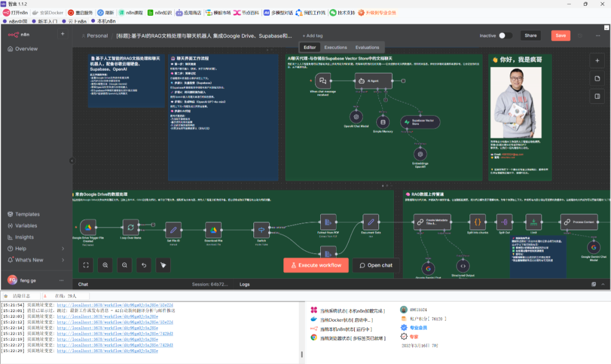Open the 15:22:29 localhost log link
The height and width of the screenshot is (364, 611).
pyautogui.click(x=107, y=351)
